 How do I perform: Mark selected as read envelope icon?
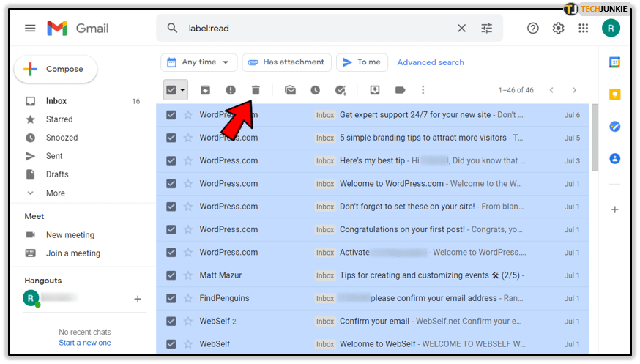click(x=291, y=90)
